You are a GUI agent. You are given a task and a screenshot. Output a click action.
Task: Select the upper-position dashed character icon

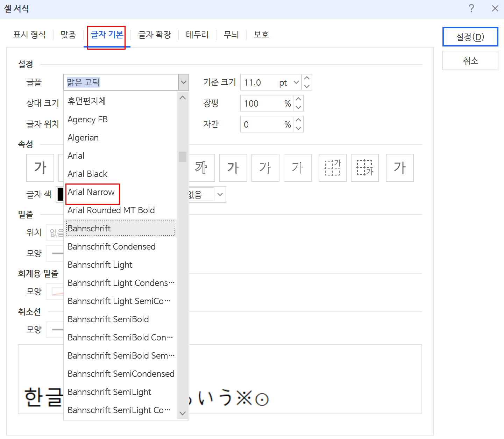(332, 168)
